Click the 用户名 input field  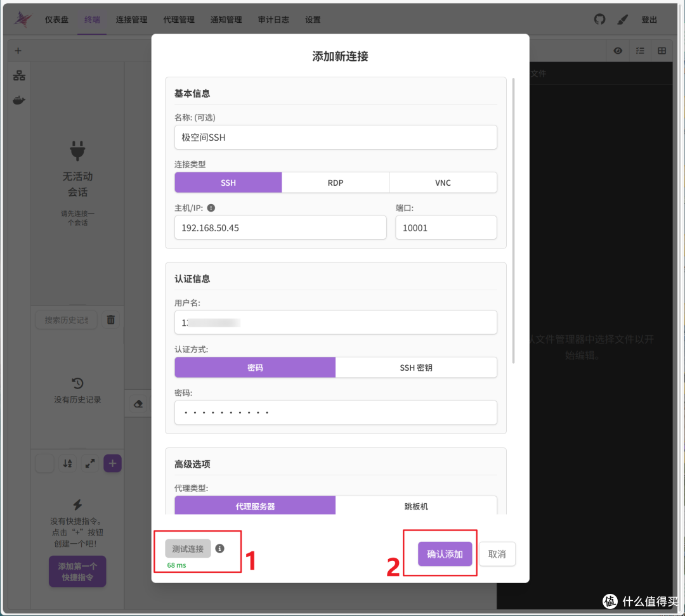336,323
